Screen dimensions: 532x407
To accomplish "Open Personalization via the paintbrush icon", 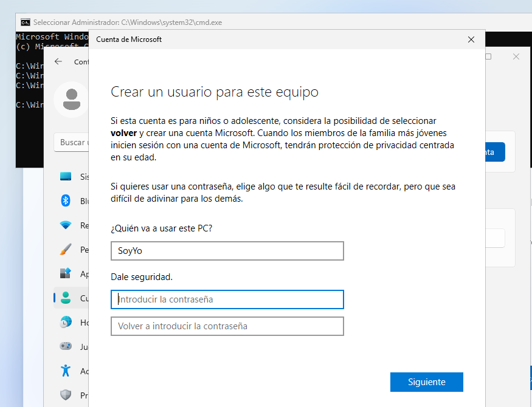I will (x=66, y=250).
